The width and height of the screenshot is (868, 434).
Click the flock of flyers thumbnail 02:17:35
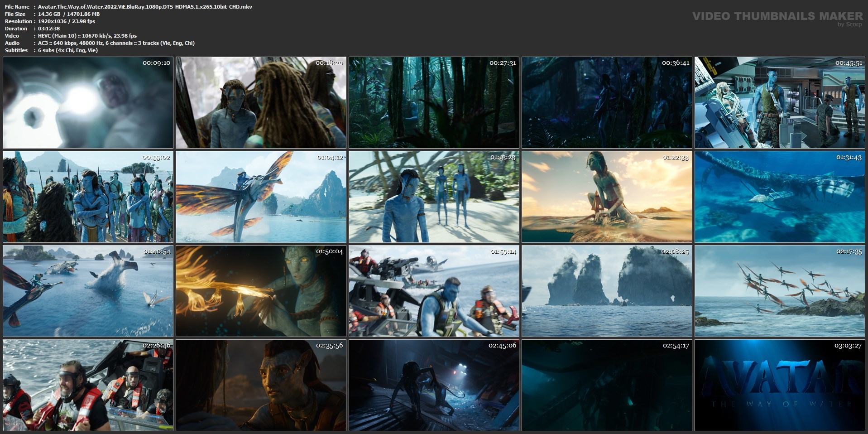[780, 291]
